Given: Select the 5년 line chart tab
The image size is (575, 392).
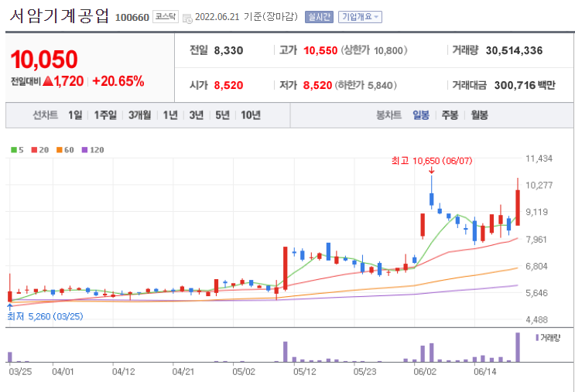Looking at the screenshot, I should [x=222, y=115].
